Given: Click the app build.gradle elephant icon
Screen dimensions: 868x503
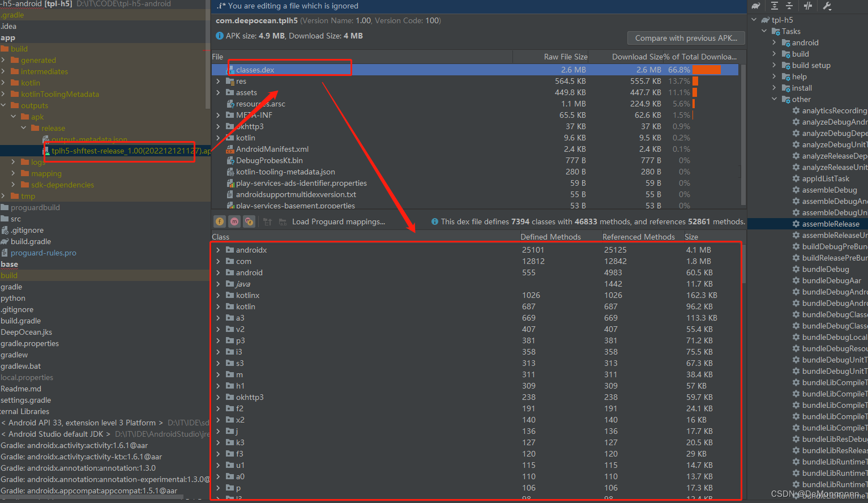Looking at the screenshot, I should coord(5,241).
